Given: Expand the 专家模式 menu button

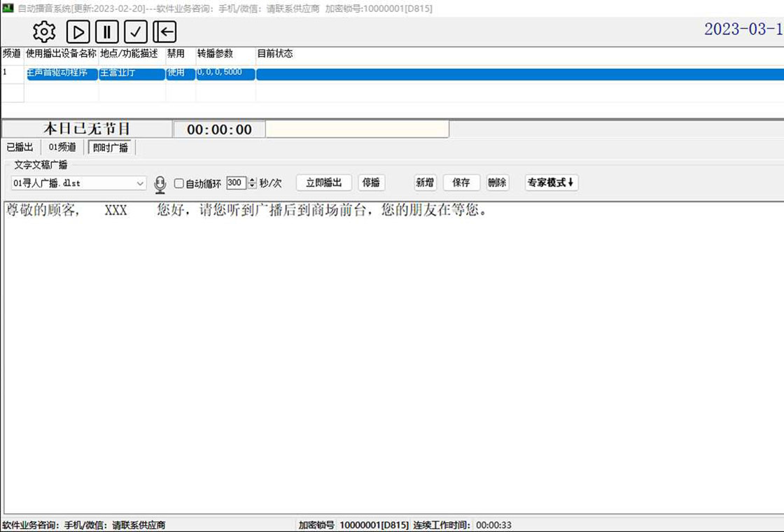Looking at the screenshot, I should tap(552, 183).
